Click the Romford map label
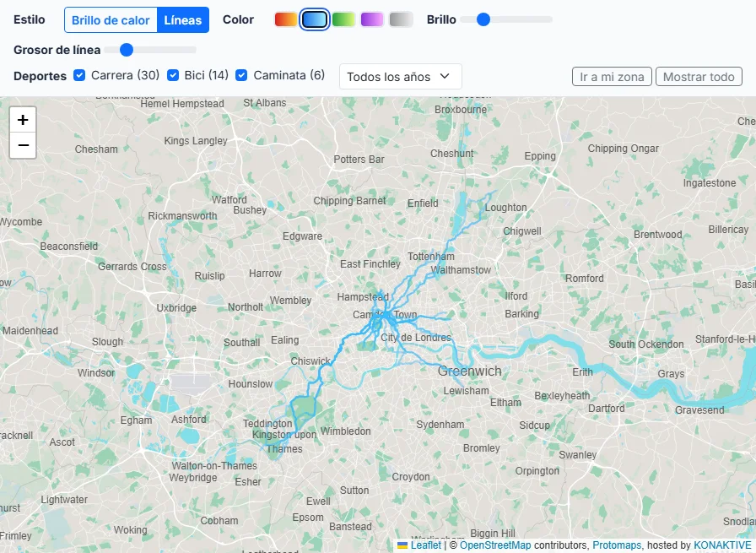This screenshot has height=553, width=756. [585, 279]
